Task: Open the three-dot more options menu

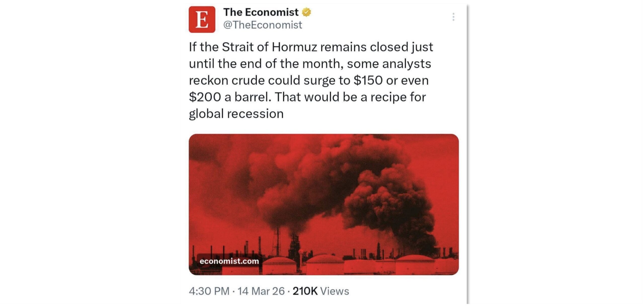Action: [x=453, y=17]
